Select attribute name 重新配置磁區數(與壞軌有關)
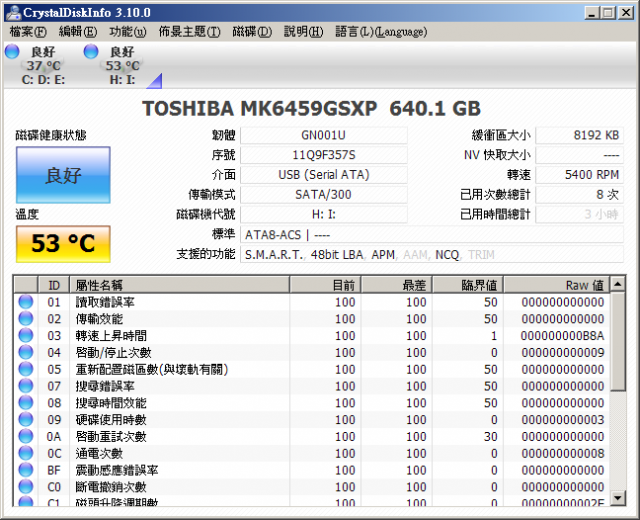Screen dimensions: 640x520 pos(151,369)
